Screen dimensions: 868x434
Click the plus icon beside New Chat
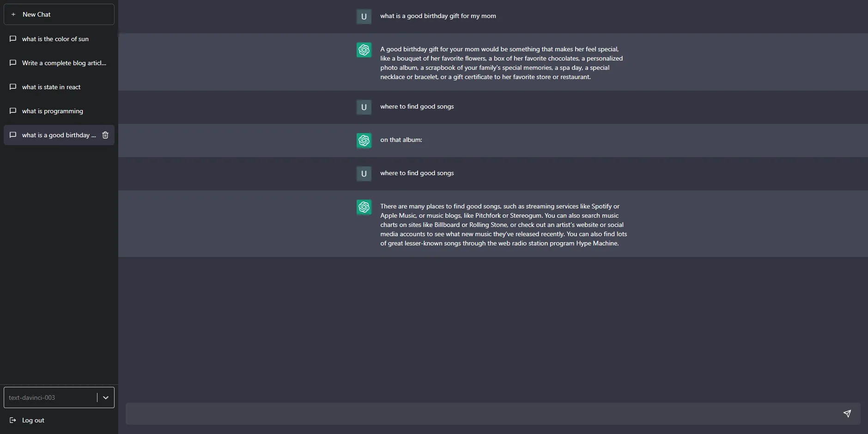[x=13, y=14]
